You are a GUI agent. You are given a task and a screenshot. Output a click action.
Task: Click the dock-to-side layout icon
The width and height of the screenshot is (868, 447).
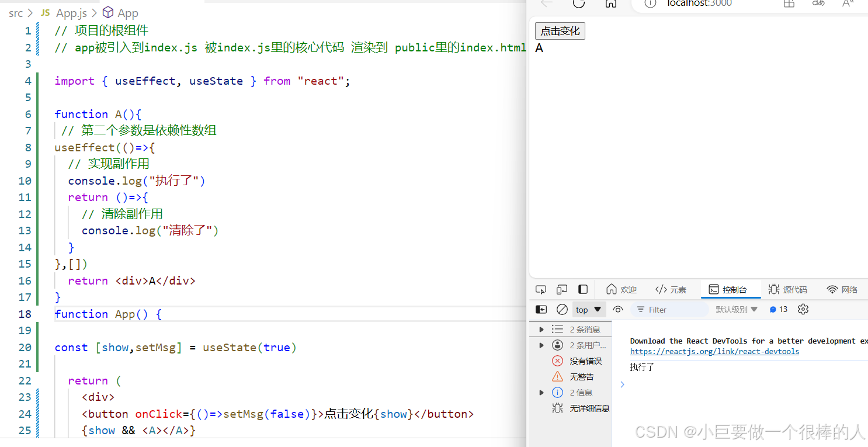pos(582,289)
